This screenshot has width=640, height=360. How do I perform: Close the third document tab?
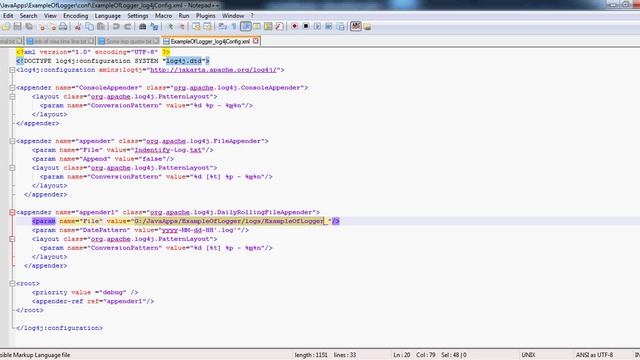[x=156, y=41]
